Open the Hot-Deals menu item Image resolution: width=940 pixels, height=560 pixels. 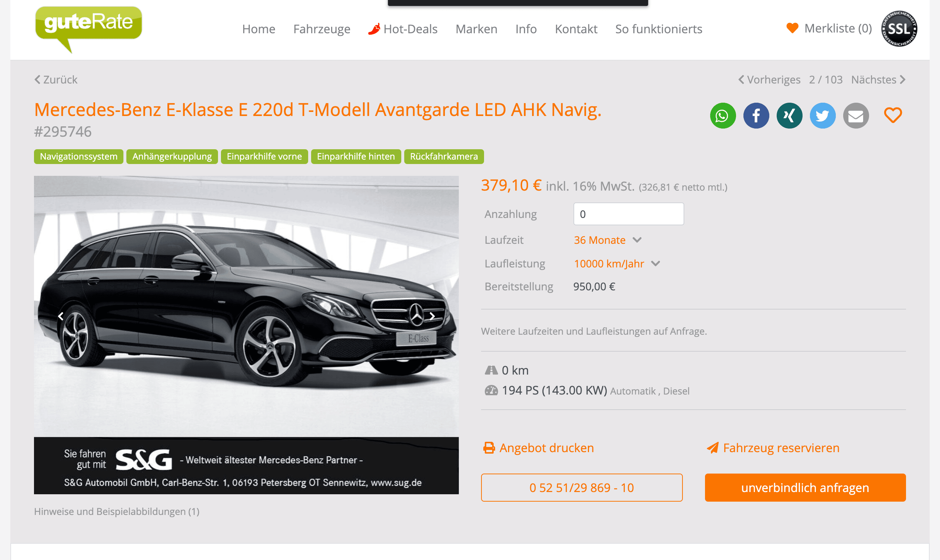coord(403,29)
